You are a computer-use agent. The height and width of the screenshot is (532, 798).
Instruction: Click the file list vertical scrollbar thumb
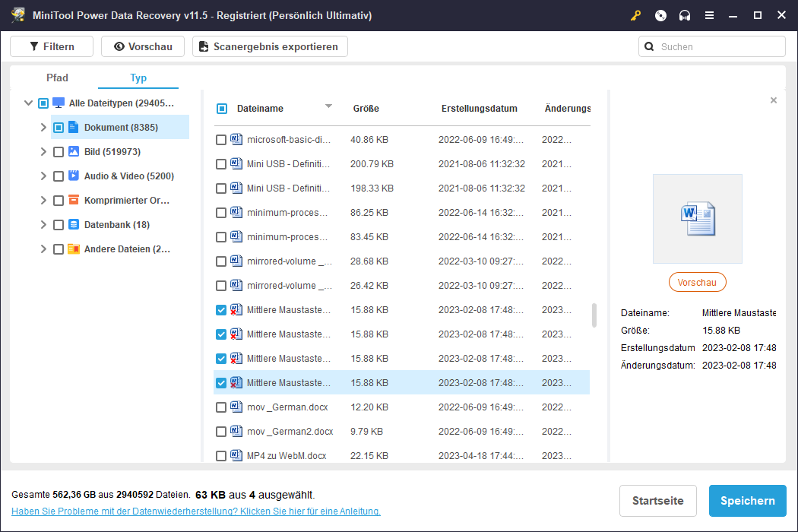click(594, 315)
